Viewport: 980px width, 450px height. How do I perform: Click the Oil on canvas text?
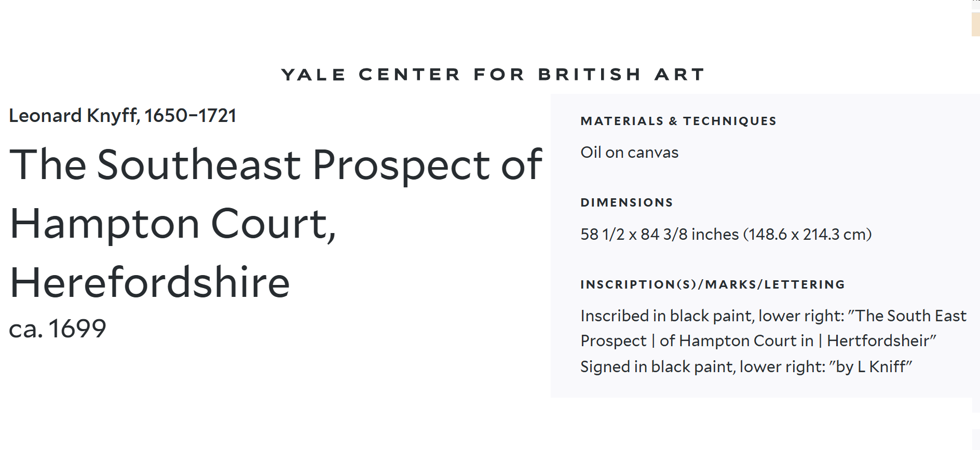[x=629, y=153]
